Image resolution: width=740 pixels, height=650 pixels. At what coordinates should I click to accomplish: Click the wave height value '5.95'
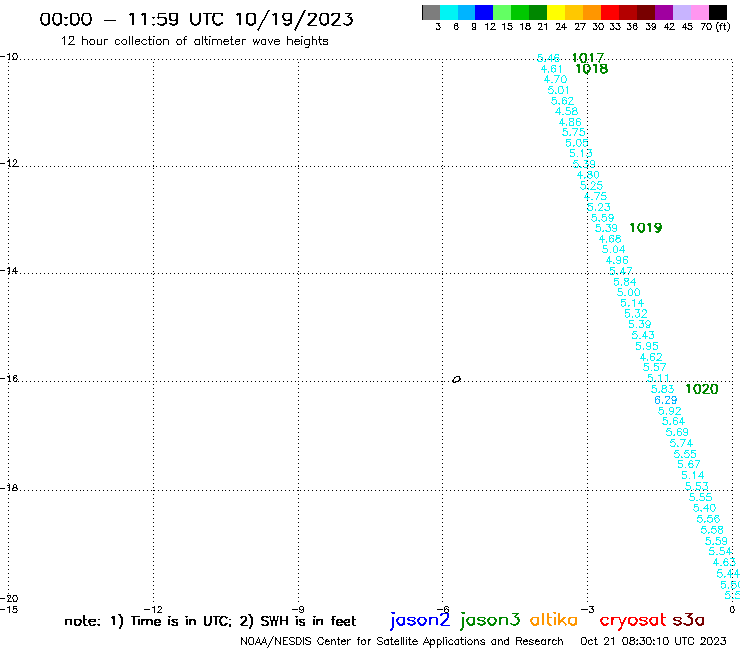[647, 346]
